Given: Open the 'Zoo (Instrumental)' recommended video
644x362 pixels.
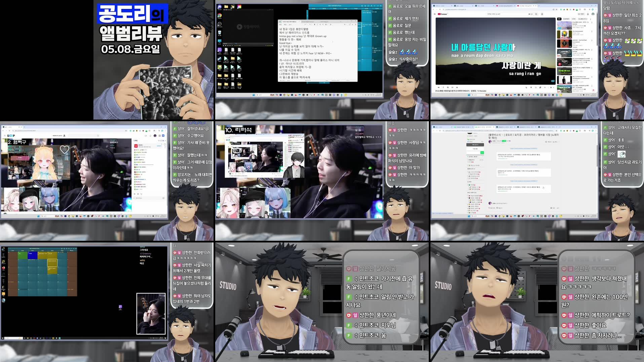Looking at the screenshot, I should (564, 34).
